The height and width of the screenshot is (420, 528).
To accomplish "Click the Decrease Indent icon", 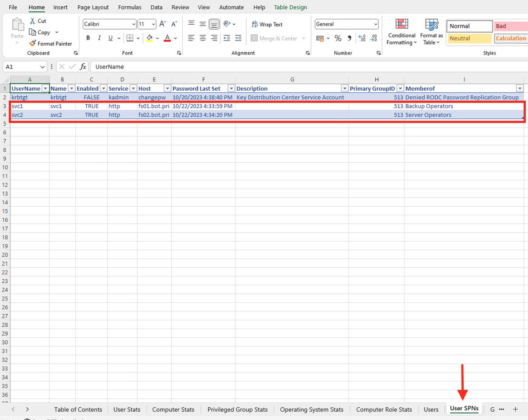I will (x=227, y=38).
